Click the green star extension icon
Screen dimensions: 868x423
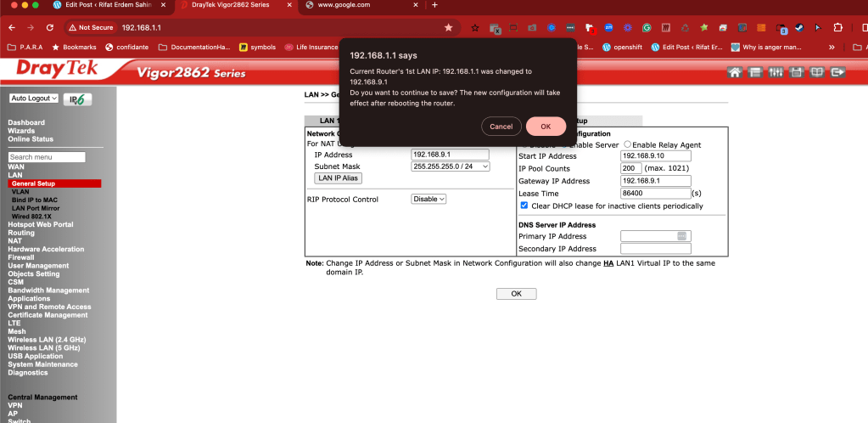pyautogui.click(x=703, y=28)
